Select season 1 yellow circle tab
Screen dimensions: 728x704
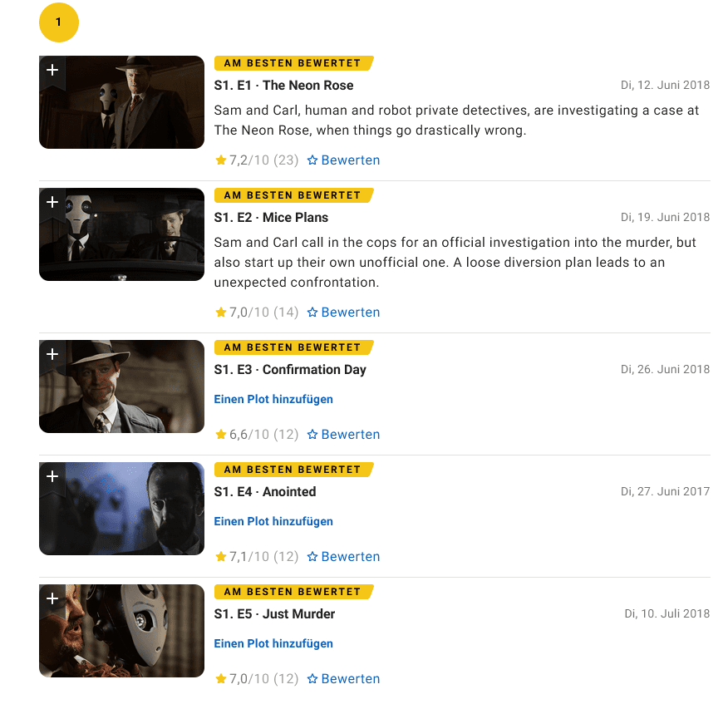[x=59, y=22]
